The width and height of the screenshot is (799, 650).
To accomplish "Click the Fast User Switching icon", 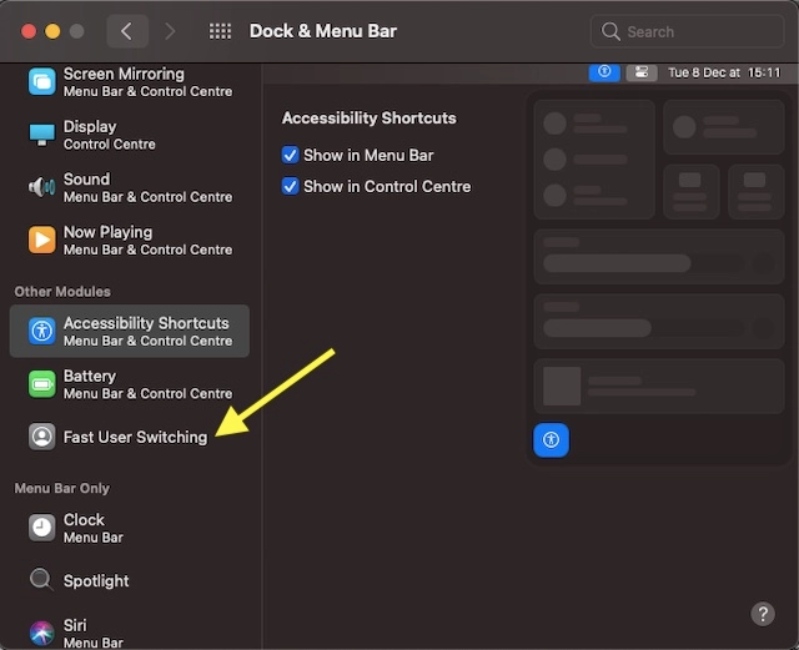I will tap(42, 437).
